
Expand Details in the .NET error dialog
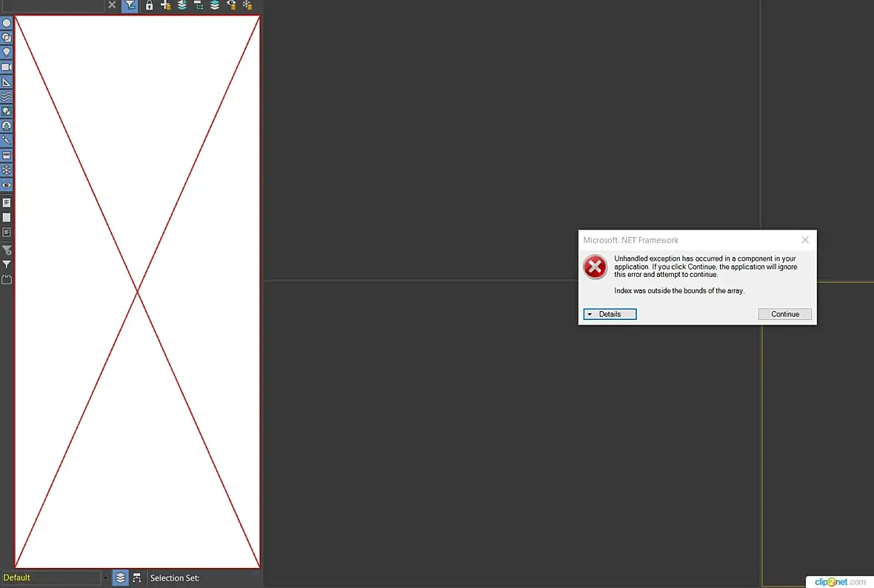coord(610,314)
